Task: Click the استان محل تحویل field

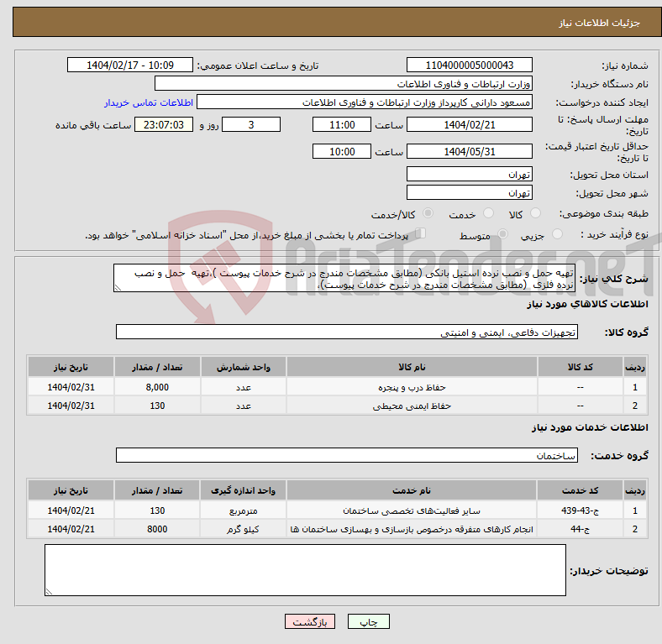Action: [469, 174]
